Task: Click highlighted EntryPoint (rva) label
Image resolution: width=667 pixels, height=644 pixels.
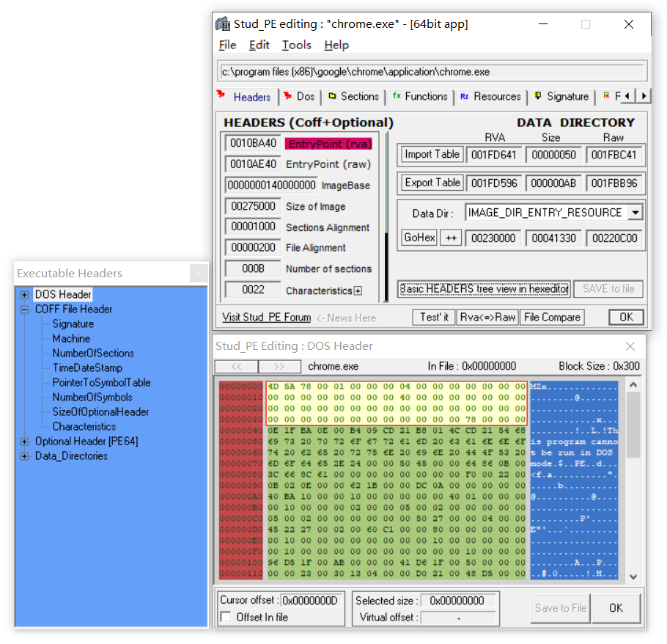Action: click(328, 144)
